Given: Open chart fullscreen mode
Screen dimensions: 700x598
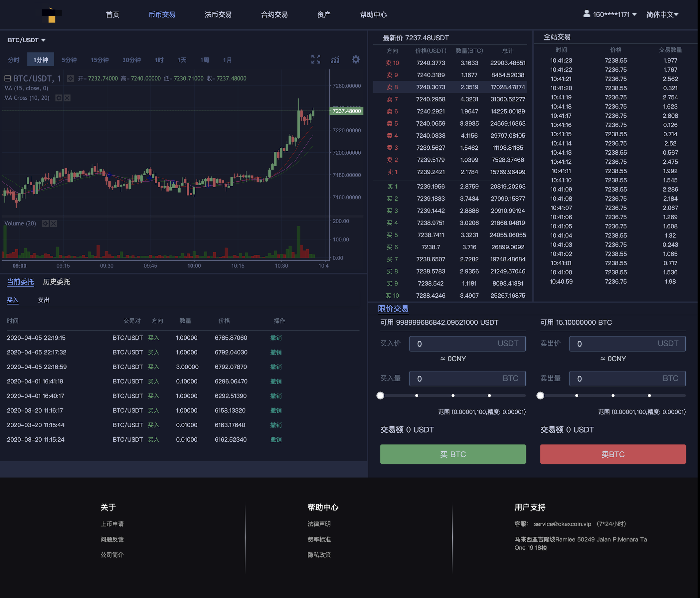Looking at the screenshot, I should coord(315,60).
